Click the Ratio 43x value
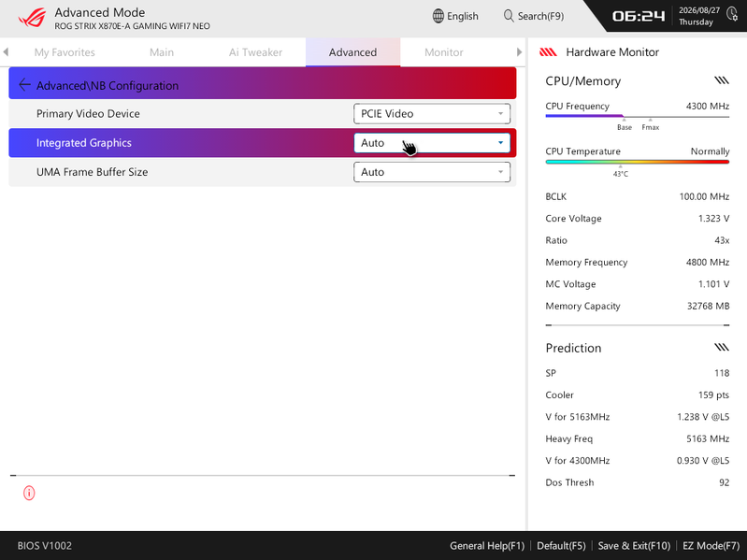Screen dimensions: 747x560 (x=722, y=240)
